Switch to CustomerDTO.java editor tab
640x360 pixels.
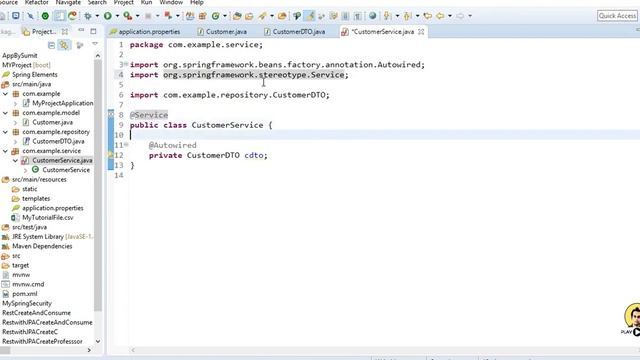click(295, 31)
